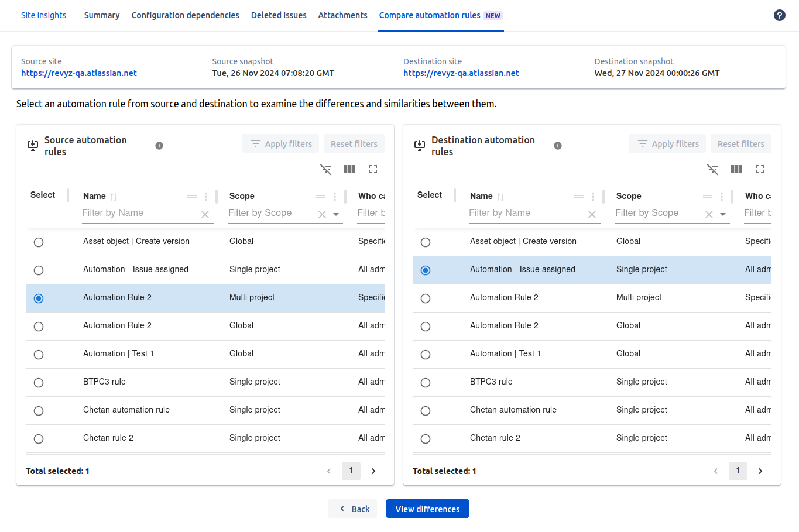Grab destination Name column drag handle
The width and height of the screenshot is (799, 532).
579,197
